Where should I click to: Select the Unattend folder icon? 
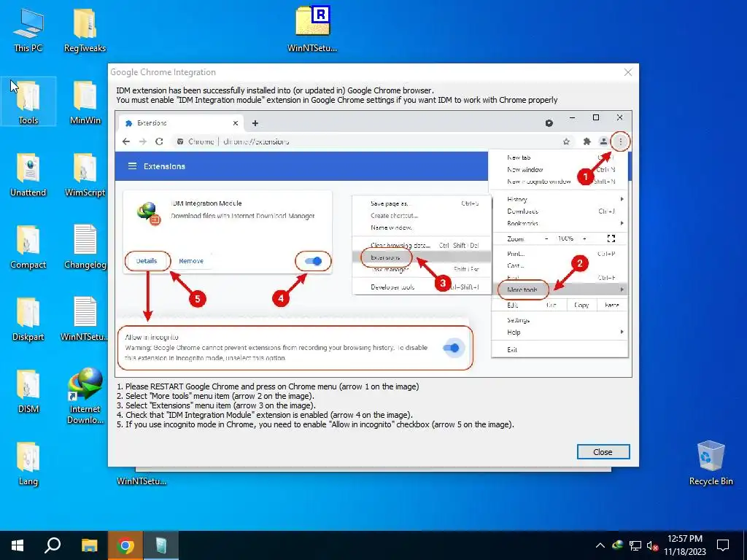(x=28, y=174)
